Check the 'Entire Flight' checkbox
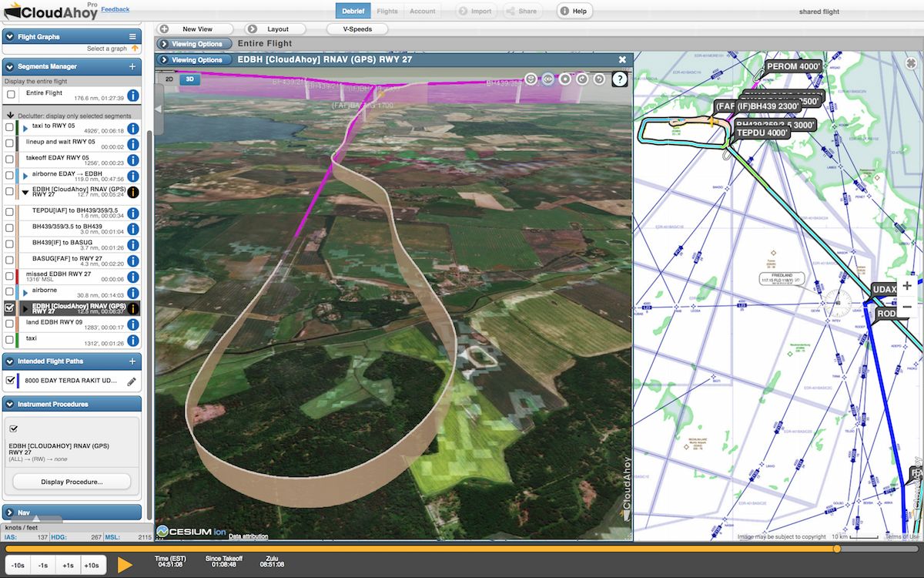 click(10, 93)
